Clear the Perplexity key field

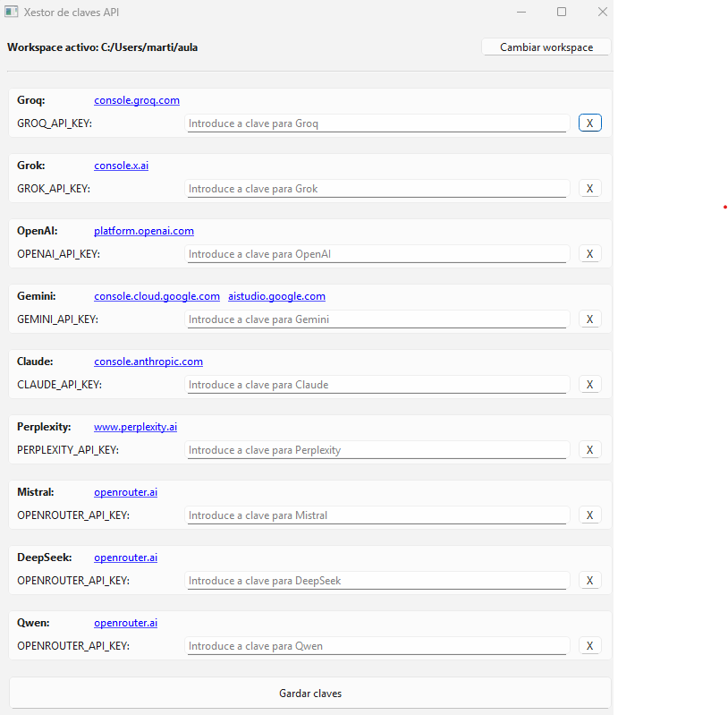589,449
